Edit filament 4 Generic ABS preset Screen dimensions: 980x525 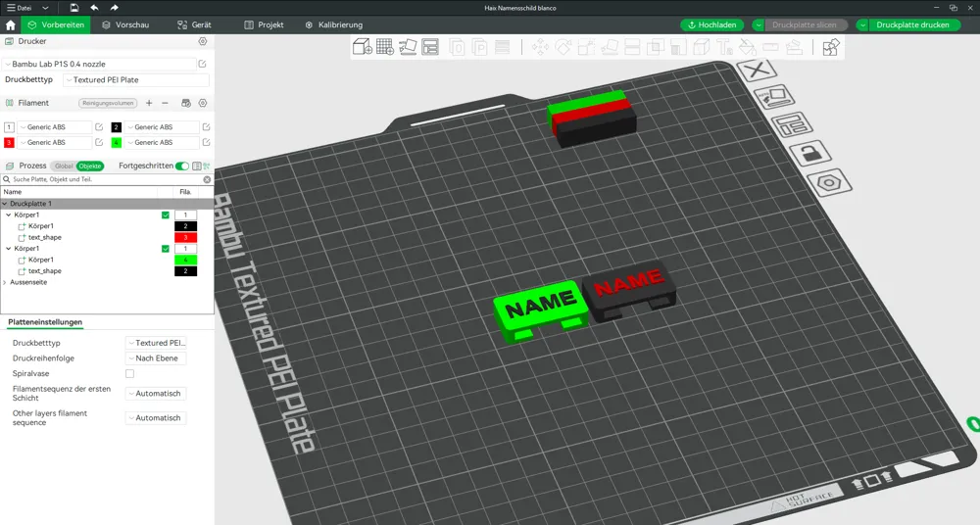(206, 142)
